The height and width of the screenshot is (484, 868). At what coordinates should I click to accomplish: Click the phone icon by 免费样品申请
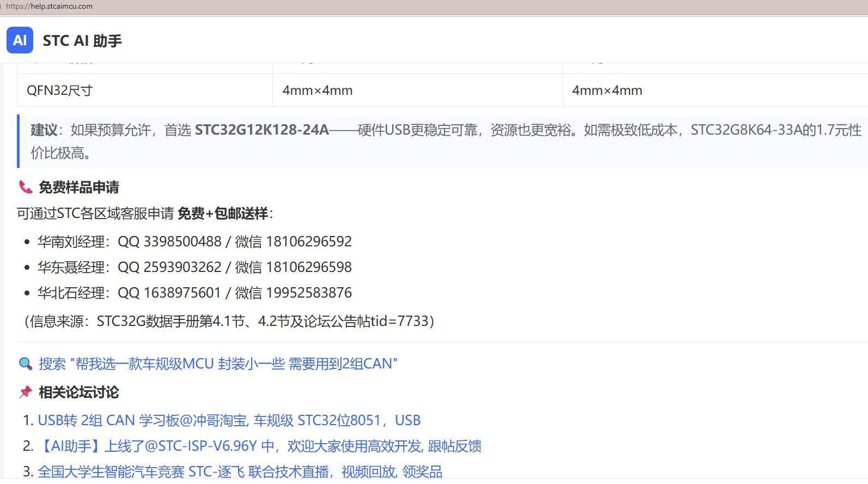pyautogui.click(x=26, y=187)
